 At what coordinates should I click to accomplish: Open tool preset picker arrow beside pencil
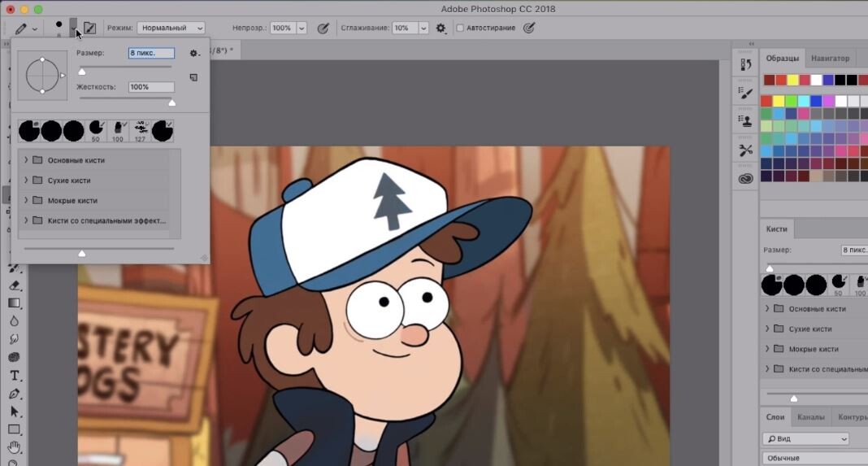point(34,28)
